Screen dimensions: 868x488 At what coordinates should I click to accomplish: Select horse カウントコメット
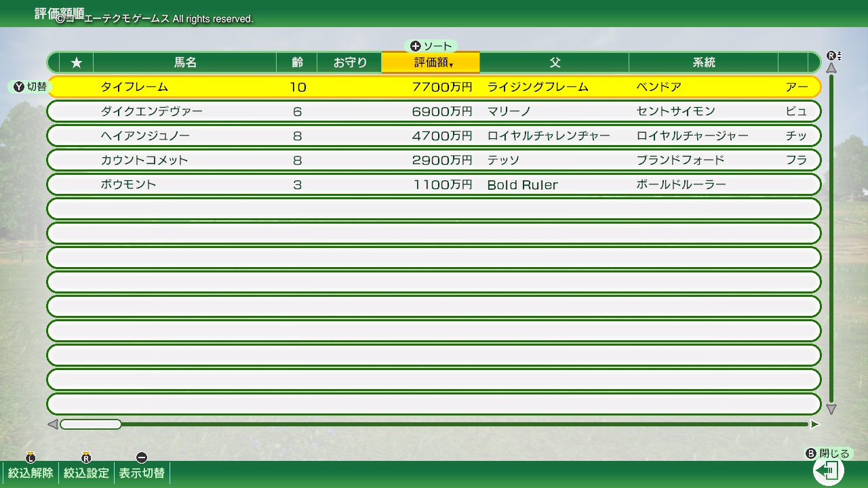coord(144,160)
